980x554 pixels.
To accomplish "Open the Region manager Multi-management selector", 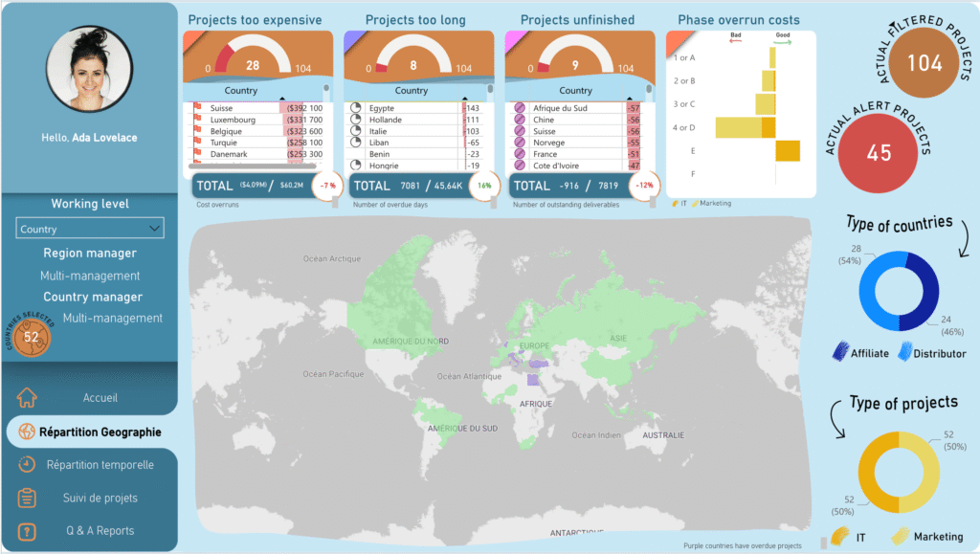I will pos(90,276).
